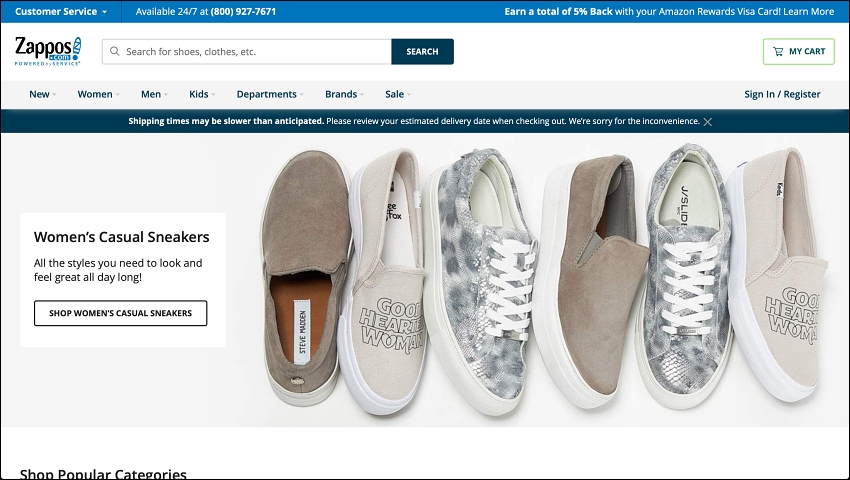The width and height of the screenshot is (850, 480).
Task: Click the Search button
Action: tap(422, 52)
